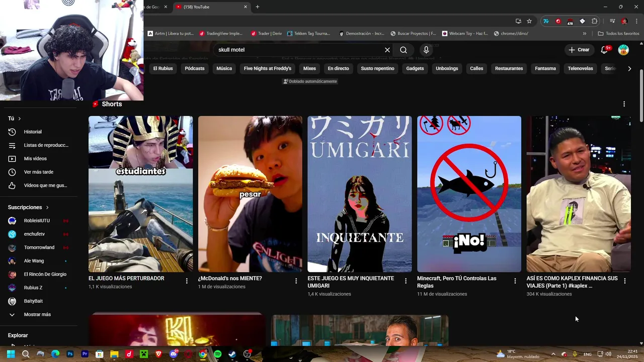Open the ENG language indicator

pyautogui.click(x=587, y=354)
